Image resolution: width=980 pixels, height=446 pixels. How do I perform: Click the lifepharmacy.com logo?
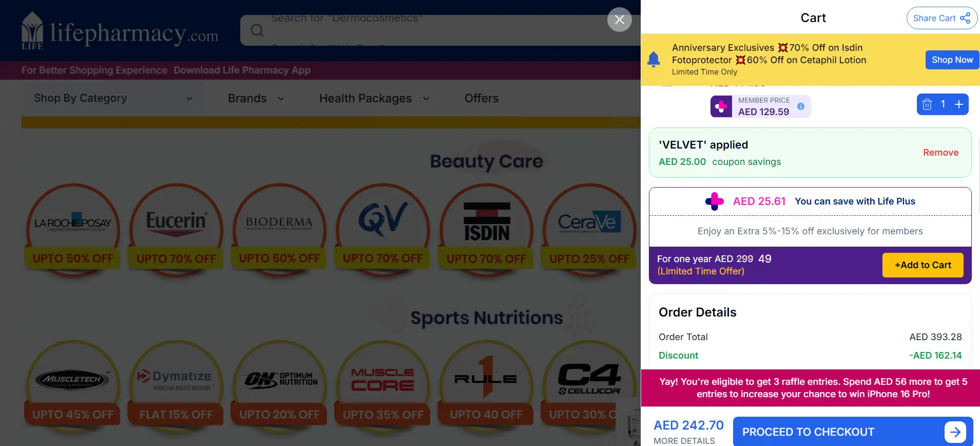tap(120, 32)
